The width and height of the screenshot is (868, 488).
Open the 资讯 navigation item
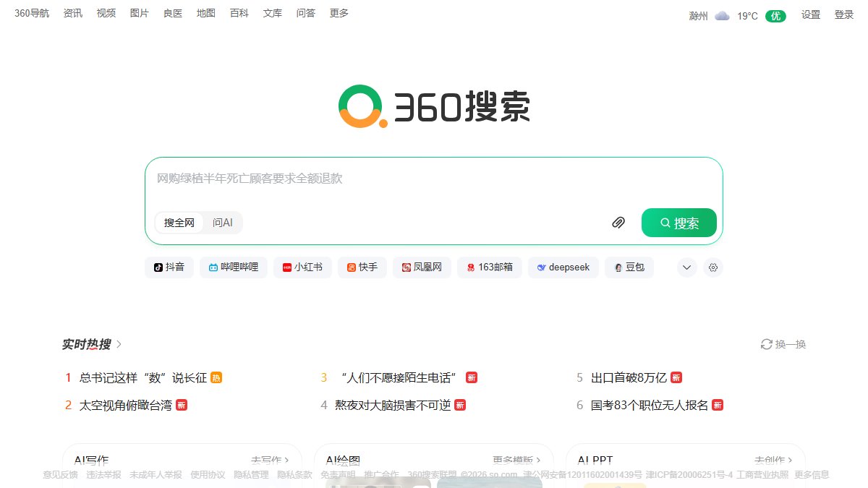pos(73,13)
